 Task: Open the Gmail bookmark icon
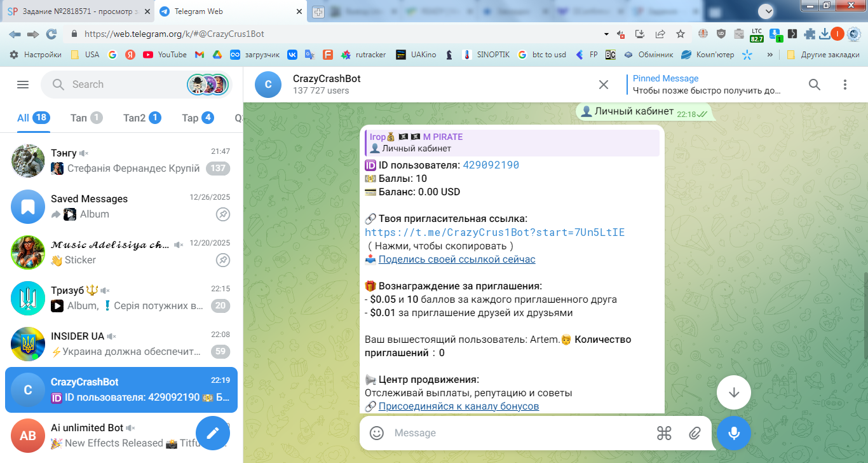coord(199,55)
